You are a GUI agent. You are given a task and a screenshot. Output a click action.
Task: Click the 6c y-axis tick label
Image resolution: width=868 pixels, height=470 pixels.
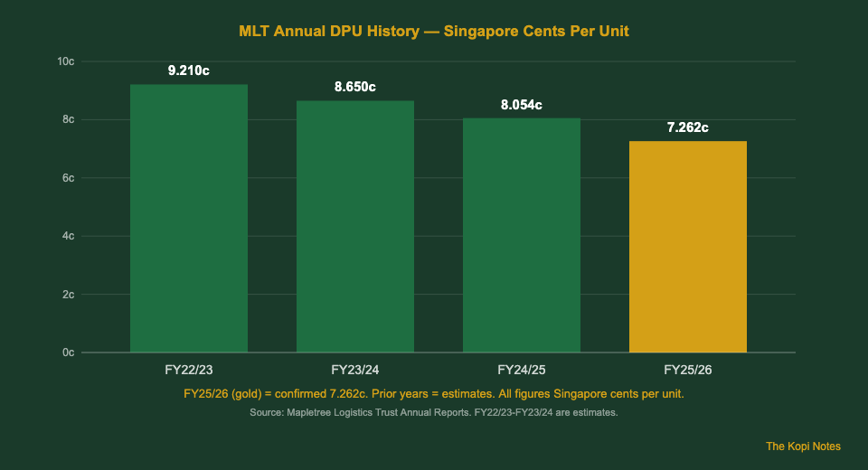click(x=68, y=178)
